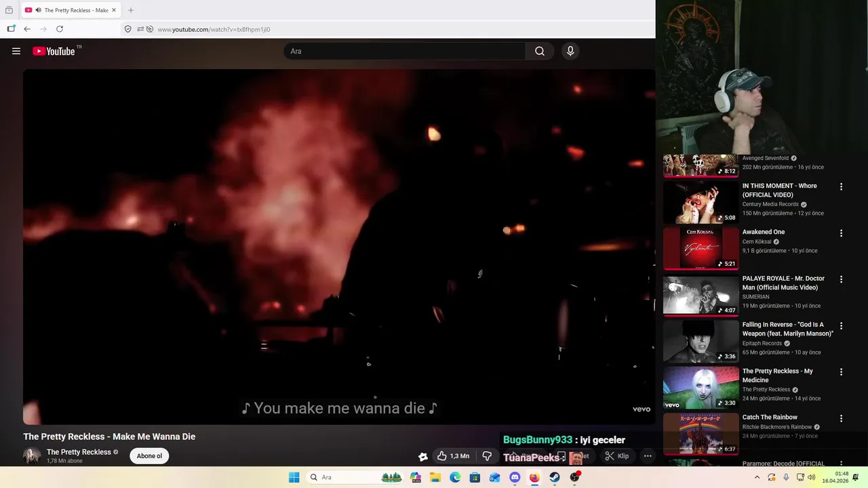
Task: Click the youtube.com address bar URL
Action: pyautogui.click(x=214, y=29)
